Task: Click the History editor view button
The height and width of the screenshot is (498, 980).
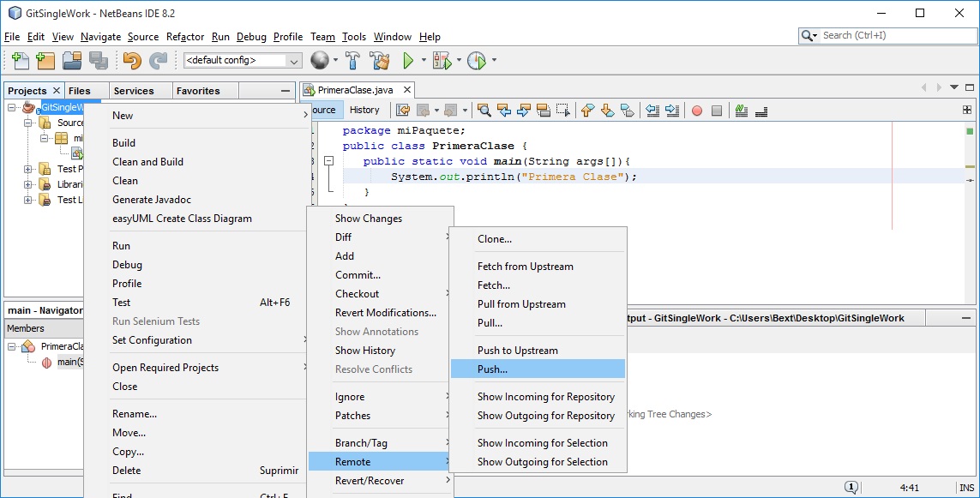Action: coord(364,110)
